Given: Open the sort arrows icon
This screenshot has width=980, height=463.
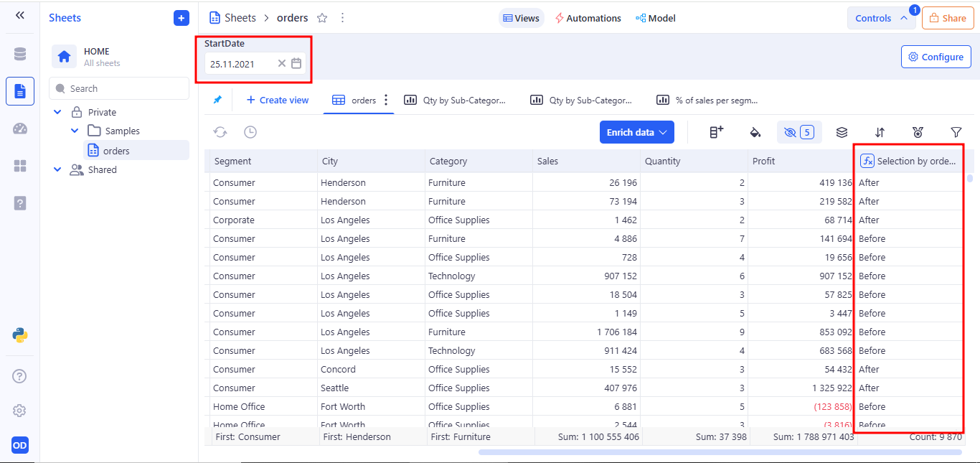Looking at the screenshot, I should [x=880, y=132].
